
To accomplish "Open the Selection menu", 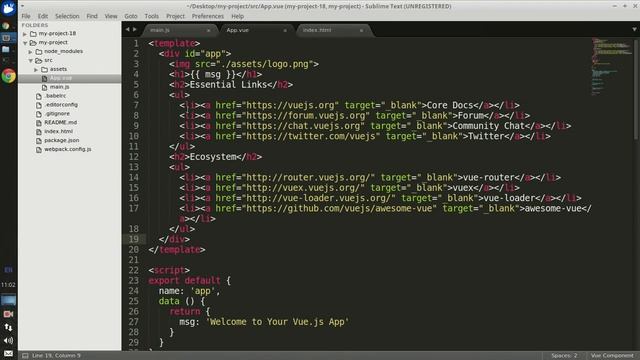I will pyautogui.click(x=67, y=16).
